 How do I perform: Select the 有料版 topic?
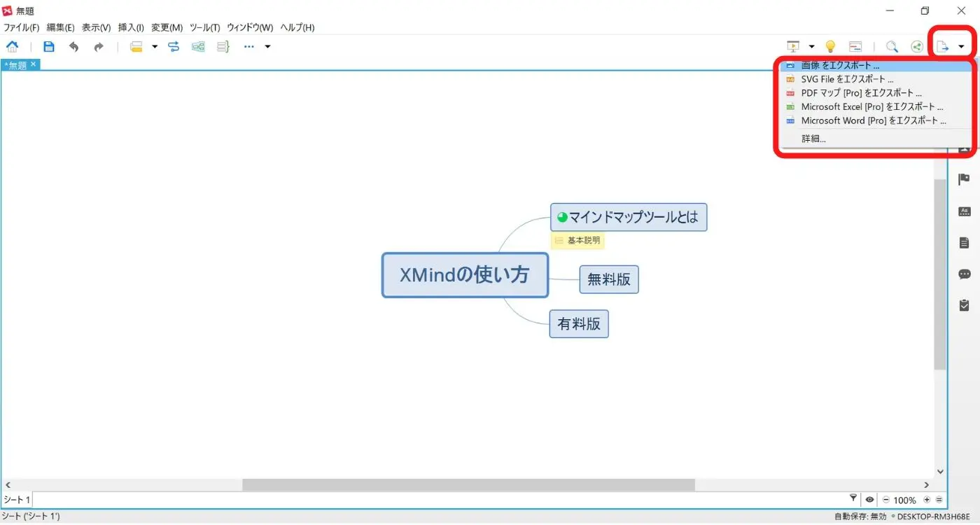pos(579,323)
